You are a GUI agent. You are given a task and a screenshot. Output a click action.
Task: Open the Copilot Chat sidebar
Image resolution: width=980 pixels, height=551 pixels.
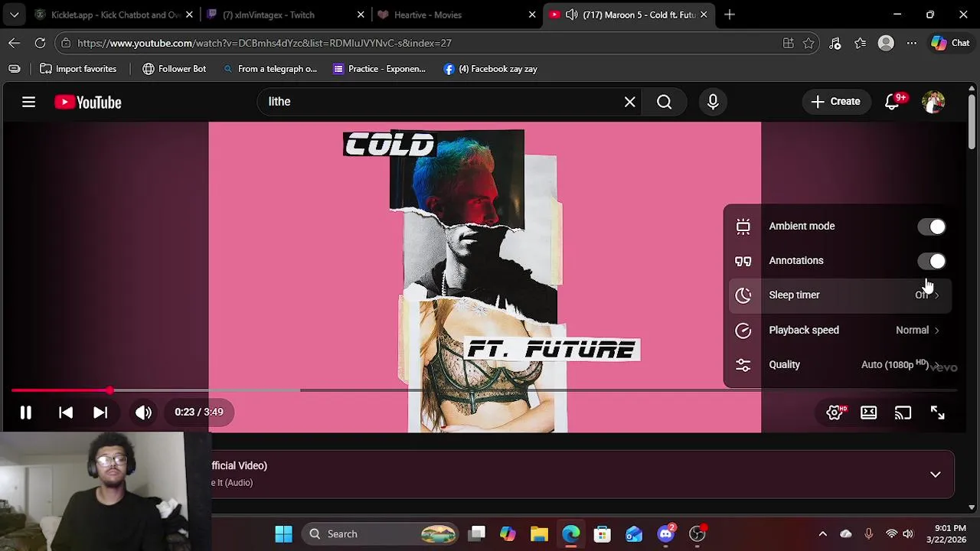pos(950,43)
